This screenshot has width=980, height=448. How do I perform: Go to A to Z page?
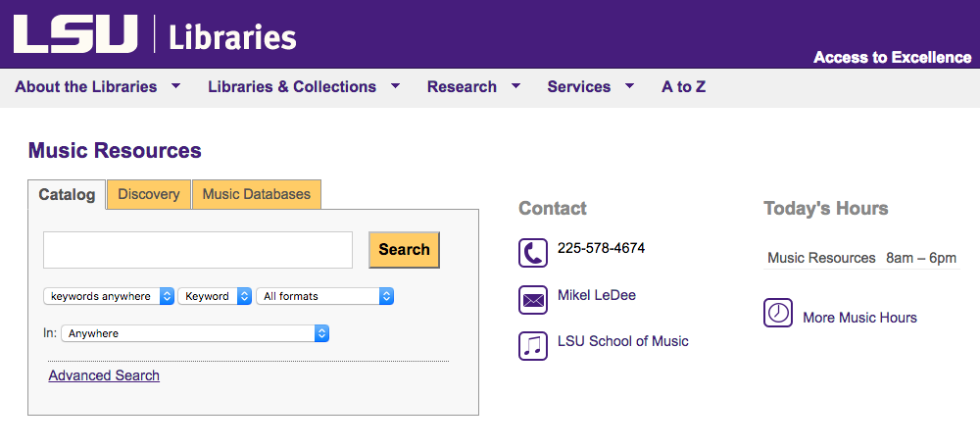[x=684, y=87]
